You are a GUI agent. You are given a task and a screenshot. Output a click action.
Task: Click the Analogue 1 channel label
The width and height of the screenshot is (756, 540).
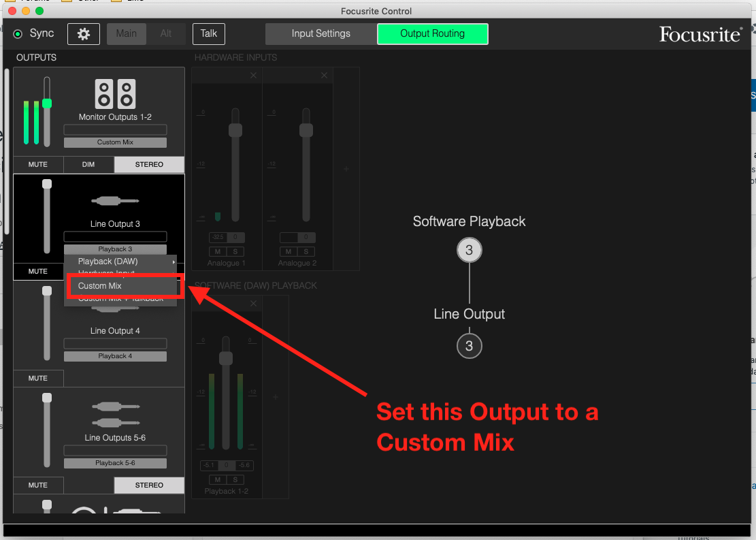(x=227, y=263)
